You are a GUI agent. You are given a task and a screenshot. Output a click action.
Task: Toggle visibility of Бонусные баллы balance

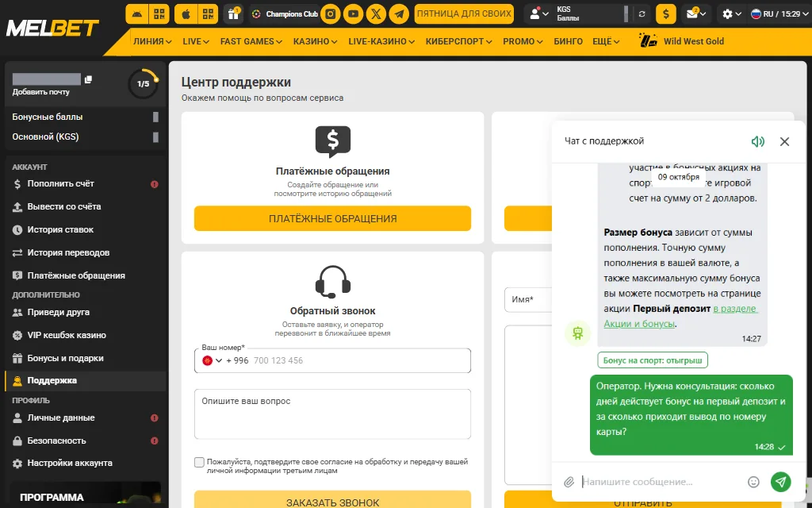click(155, 117)
